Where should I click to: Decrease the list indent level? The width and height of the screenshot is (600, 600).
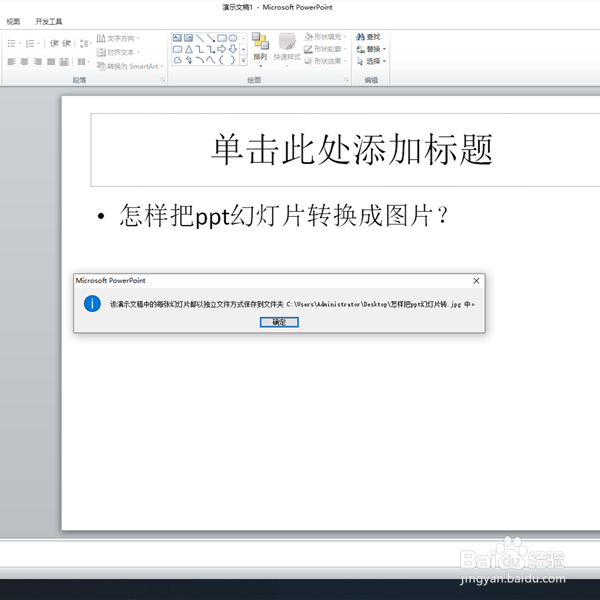click(54, 43)
